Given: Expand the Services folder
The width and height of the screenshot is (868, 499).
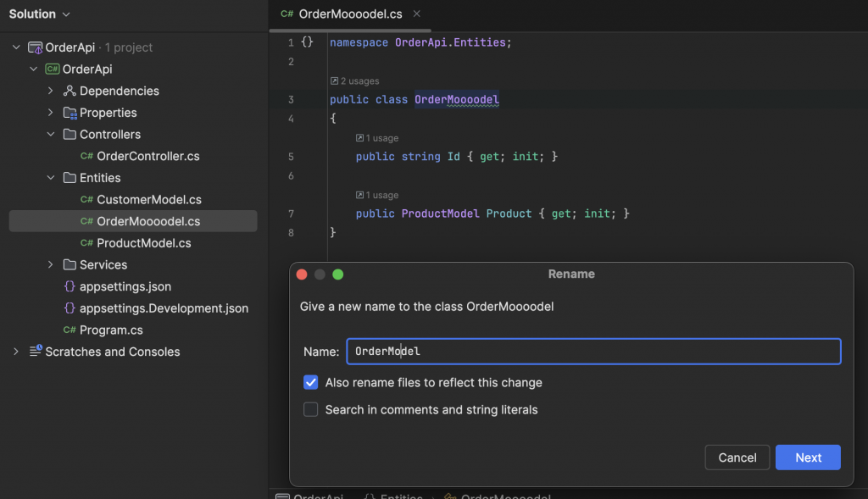Looking at the screenshot, I should pos(51,265).
